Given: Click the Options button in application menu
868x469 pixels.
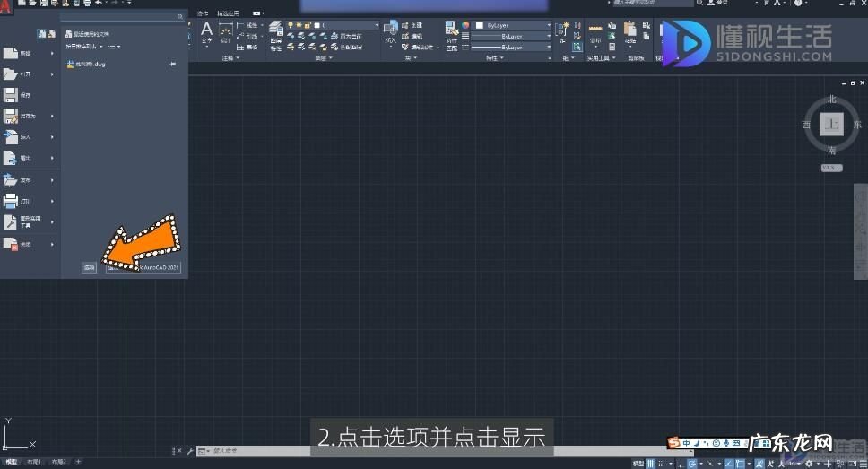Looking at the screenshot, I should click(x=90, y=267).
